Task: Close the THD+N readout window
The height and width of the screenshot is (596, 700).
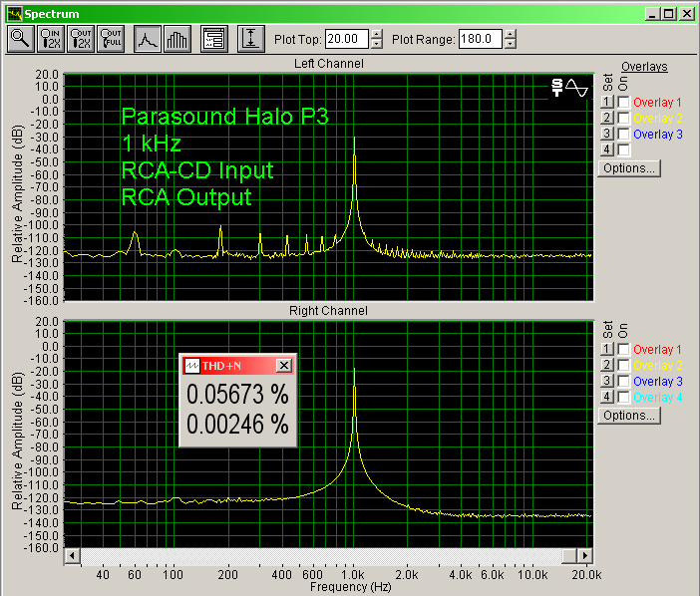Action: 283,366
